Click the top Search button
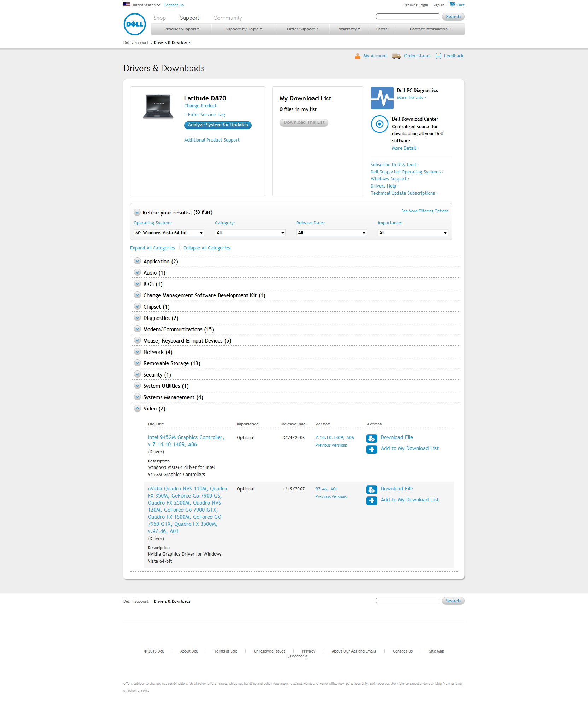This screenshot has width=588, height=701. [453, 17]
